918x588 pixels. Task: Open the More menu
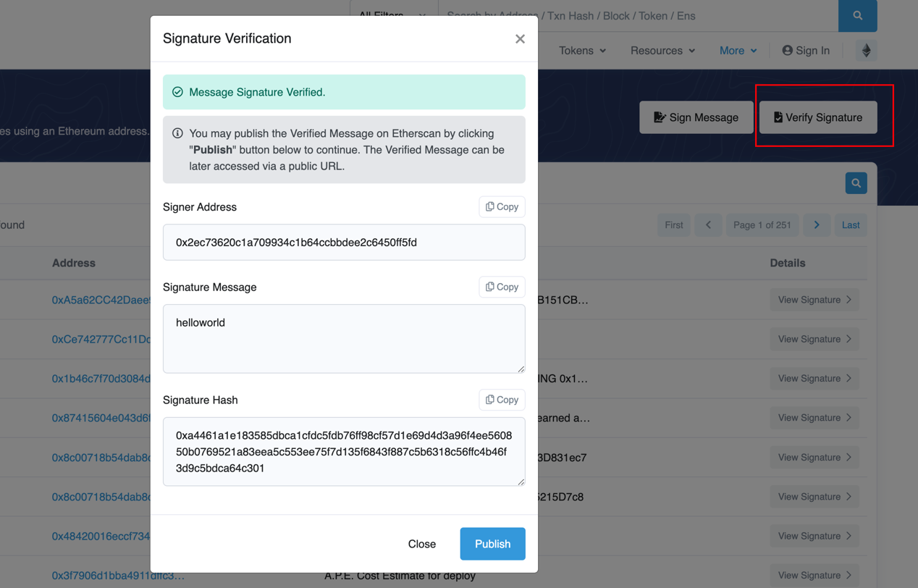click(738, 51)
